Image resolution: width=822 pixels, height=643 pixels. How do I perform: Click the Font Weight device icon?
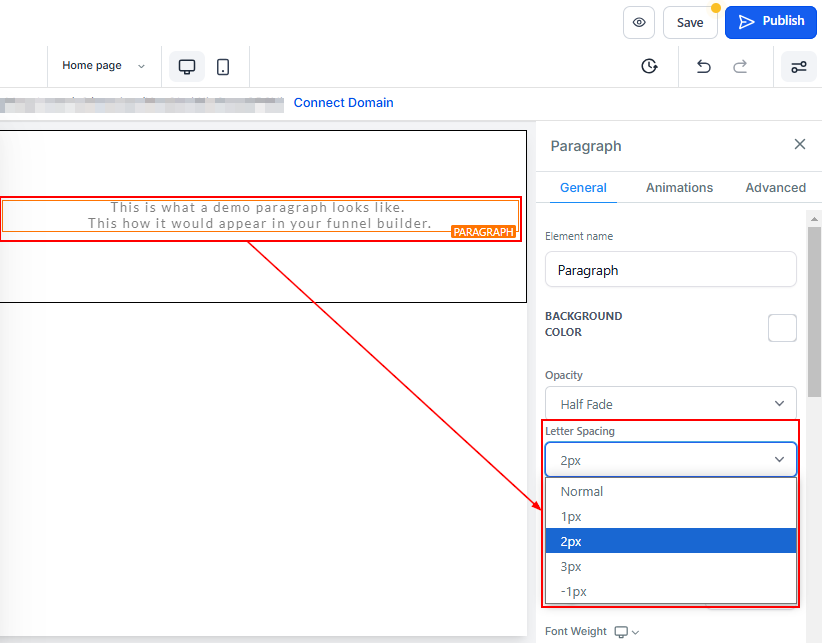click(621, 632)
